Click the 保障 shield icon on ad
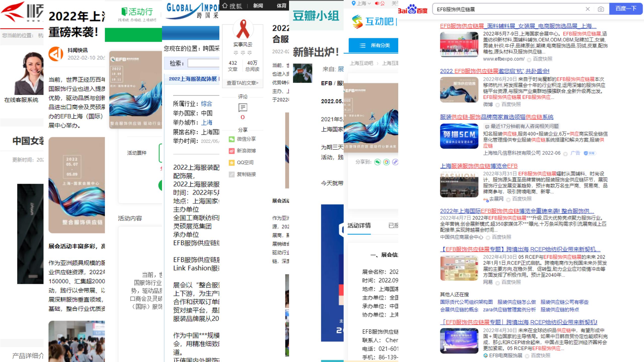Image resolution: width=644 pixels, height=362 pixels. point(590,153)
